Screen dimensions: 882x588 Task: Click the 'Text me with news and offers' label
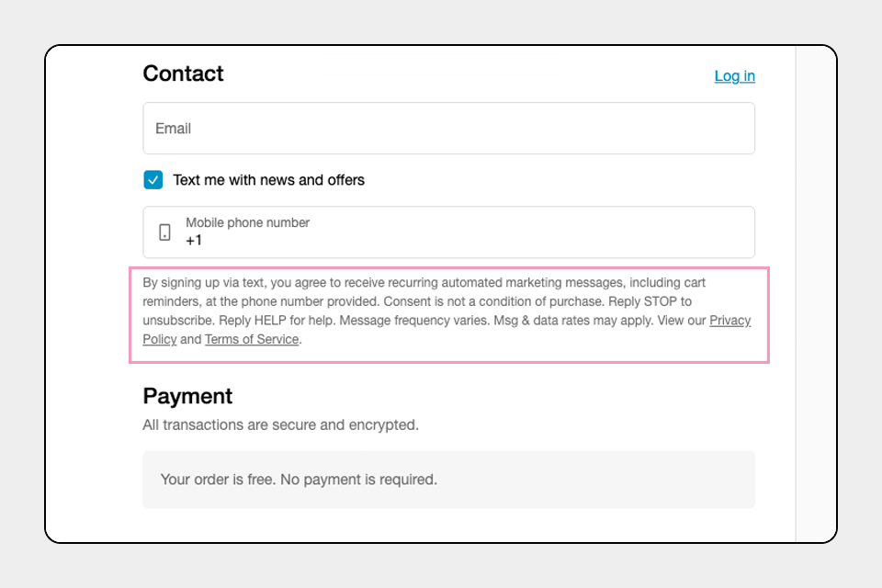[268, 180]
